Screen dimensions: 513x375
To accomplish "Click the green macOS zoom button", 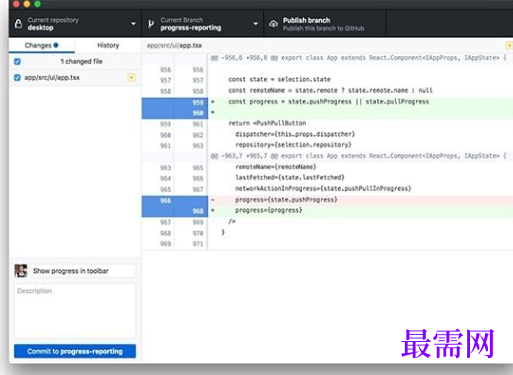I will click(37, 4).
